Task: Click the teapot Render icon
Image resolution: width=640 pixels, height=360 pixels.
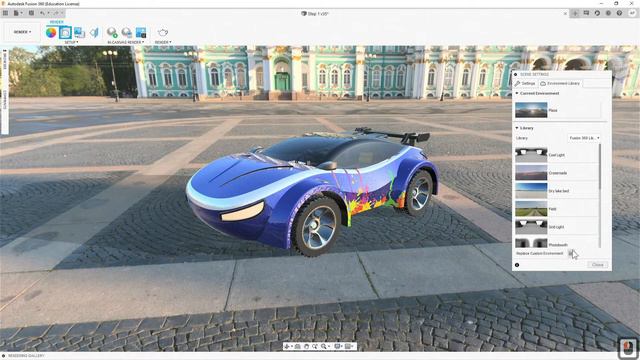Action: pyautogui.click(x=162, y=33)
